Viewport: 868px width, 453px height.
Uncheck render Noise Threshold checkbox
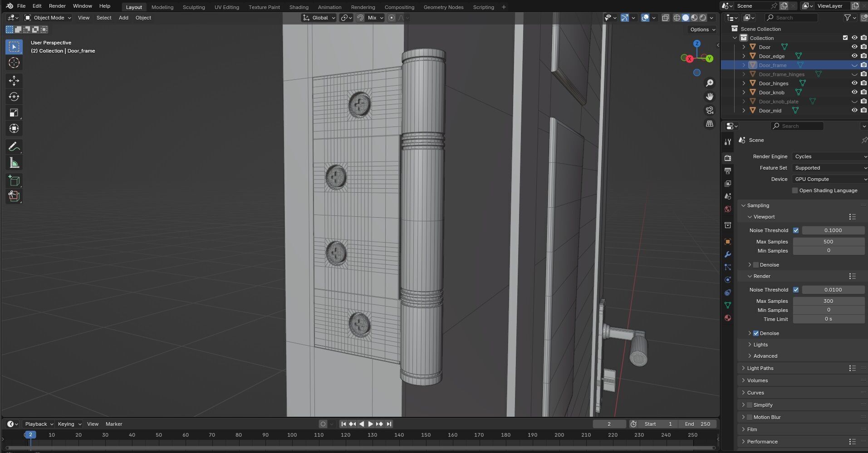click(x=796, y=290)
